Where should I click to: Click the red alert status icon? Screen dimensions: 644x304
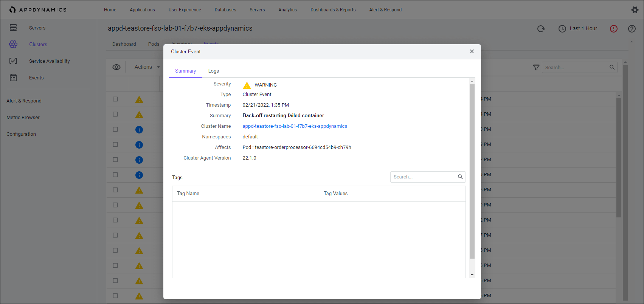coord(614,29)
